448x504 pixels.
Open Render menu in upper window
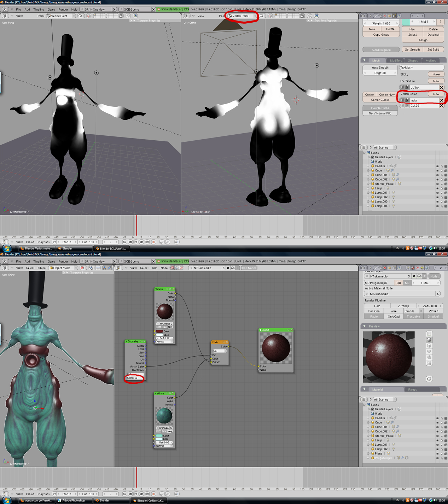63,10
